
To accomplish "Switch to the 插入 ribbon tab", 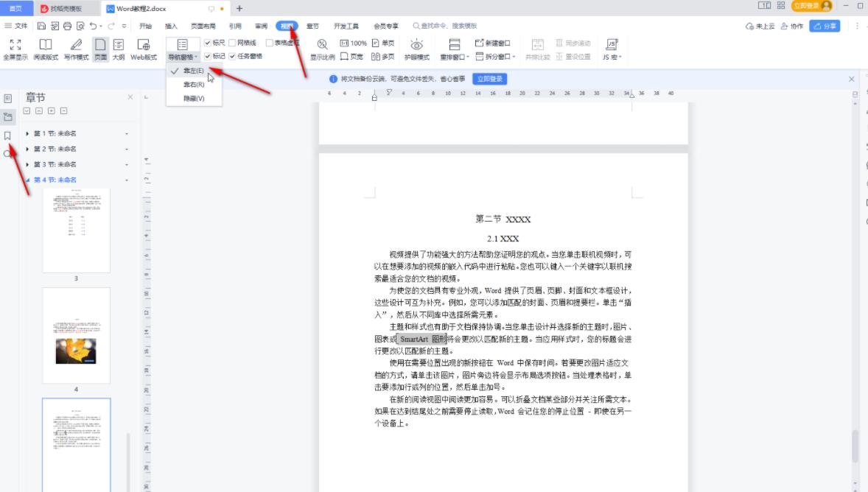I will pos(171,24).
